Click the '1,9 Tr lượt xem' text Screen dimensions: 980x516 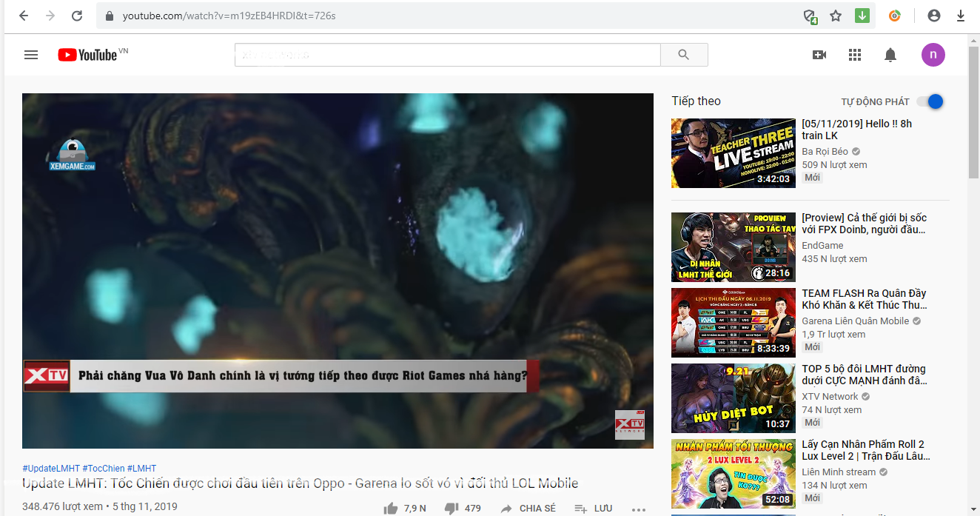[x=833, y=335]
